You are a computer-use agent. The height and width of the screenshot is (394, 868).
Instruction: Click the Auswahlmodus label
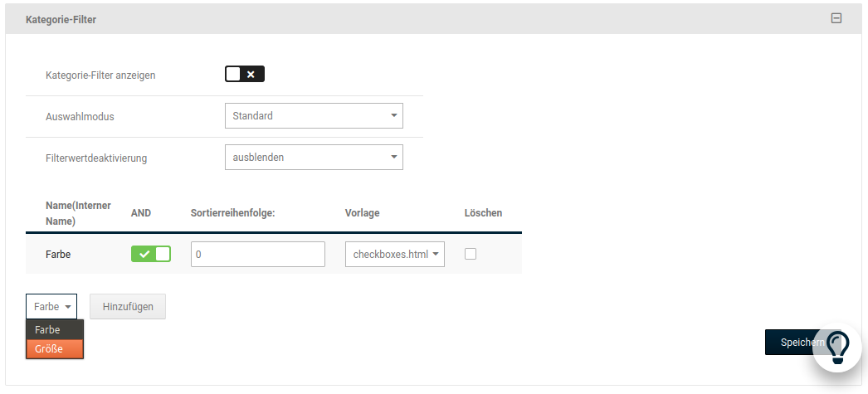80,117
